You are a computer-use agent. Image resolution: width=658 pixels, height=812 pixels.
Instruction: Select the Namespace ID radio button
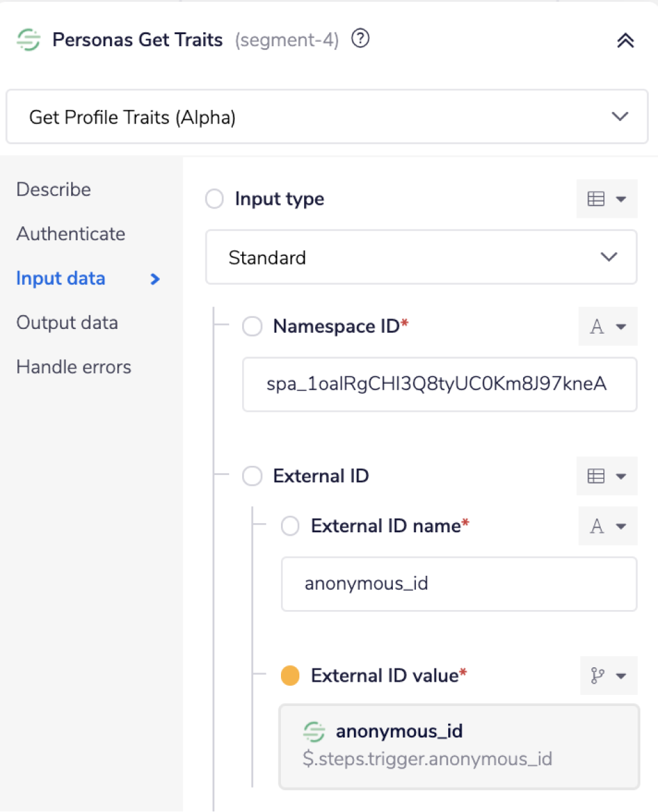252,326
